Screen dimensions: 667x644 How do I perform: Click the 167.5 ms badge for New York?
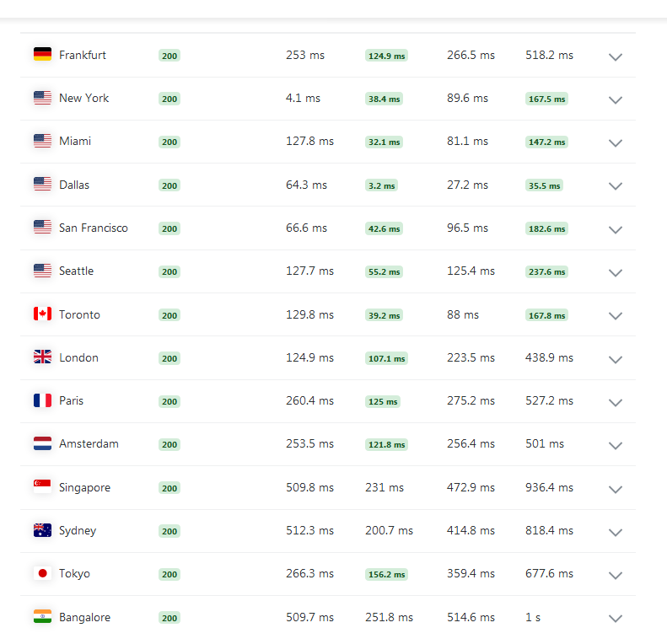pyautogui.click(x=546, y=99)
